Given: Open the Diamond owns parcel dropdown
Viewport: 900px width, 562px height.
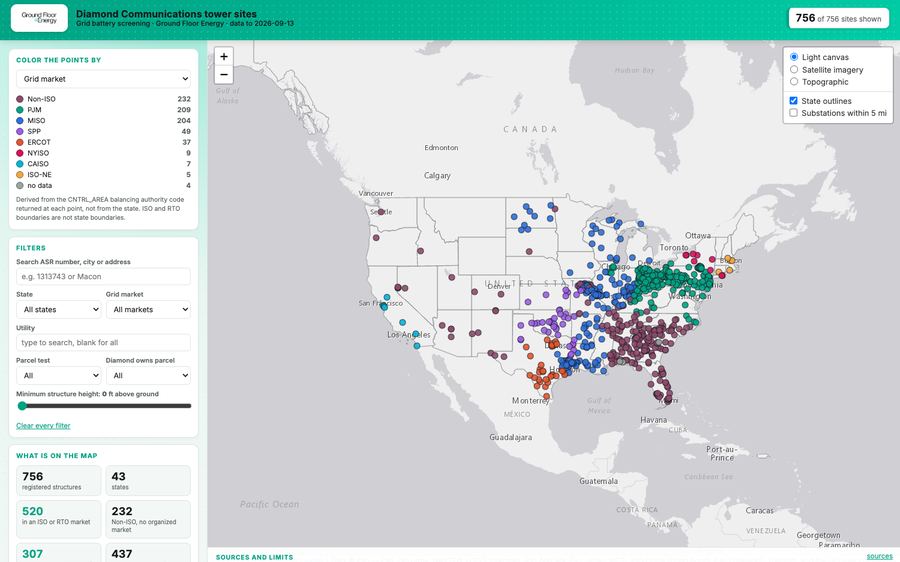Looking at the screenshot, I should click(x=148, y=375).
